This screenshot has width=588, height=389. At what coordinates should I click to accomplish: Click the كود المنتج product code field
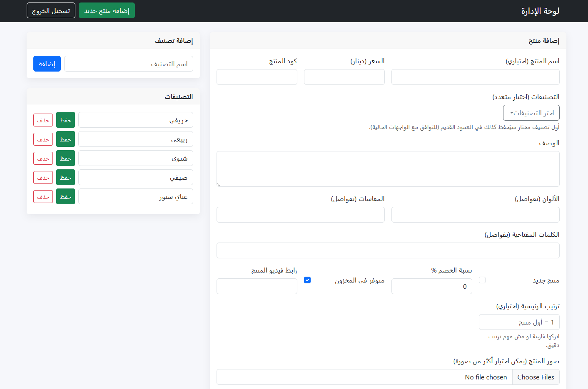coord(257,77)
